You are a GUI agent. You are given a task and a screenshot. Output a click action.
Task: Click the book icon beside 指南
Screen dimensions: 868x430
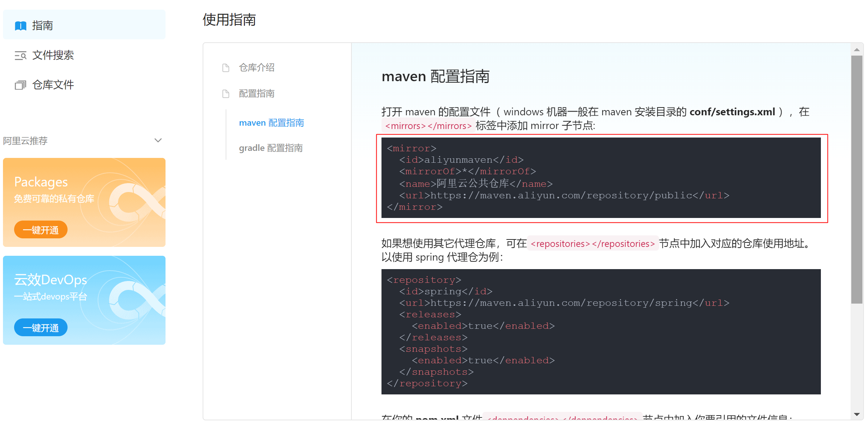coord(20,26)
